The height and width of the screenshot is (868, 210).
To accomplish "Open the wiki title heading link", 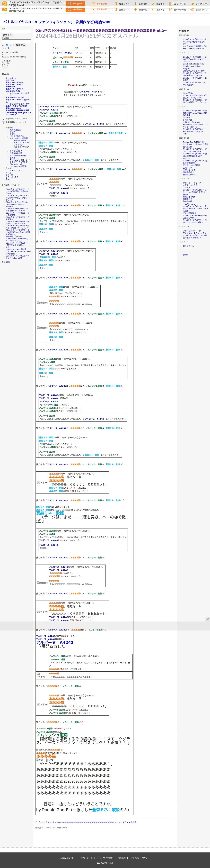I will click(x=57, y=22).
